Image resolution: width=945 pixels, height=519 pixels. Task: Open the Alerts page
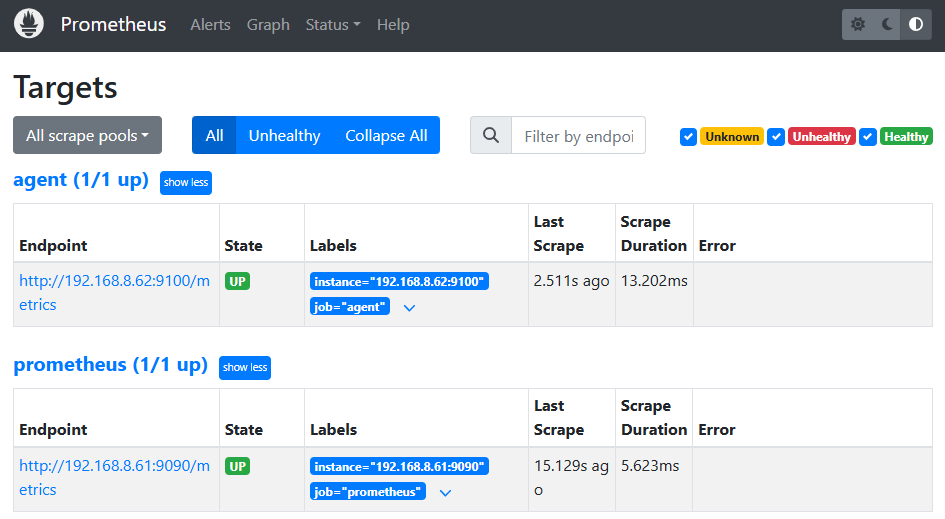(210, 25)
